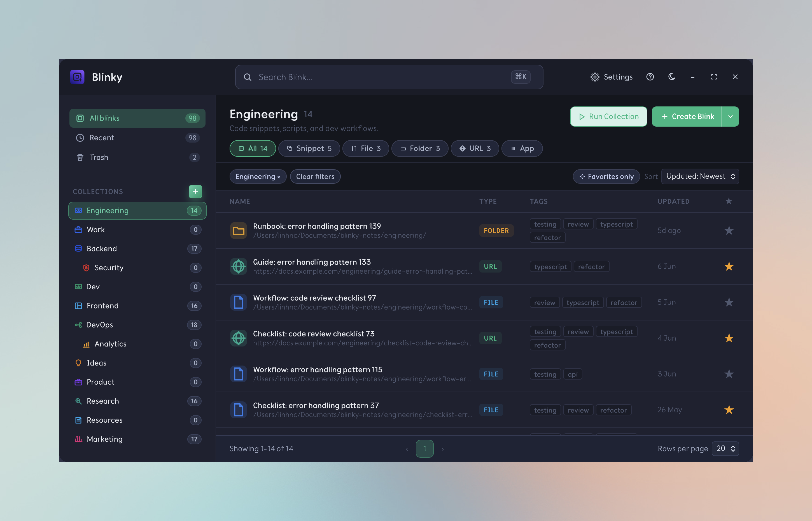Click the Analytics bar chart icon

point(86,344)
